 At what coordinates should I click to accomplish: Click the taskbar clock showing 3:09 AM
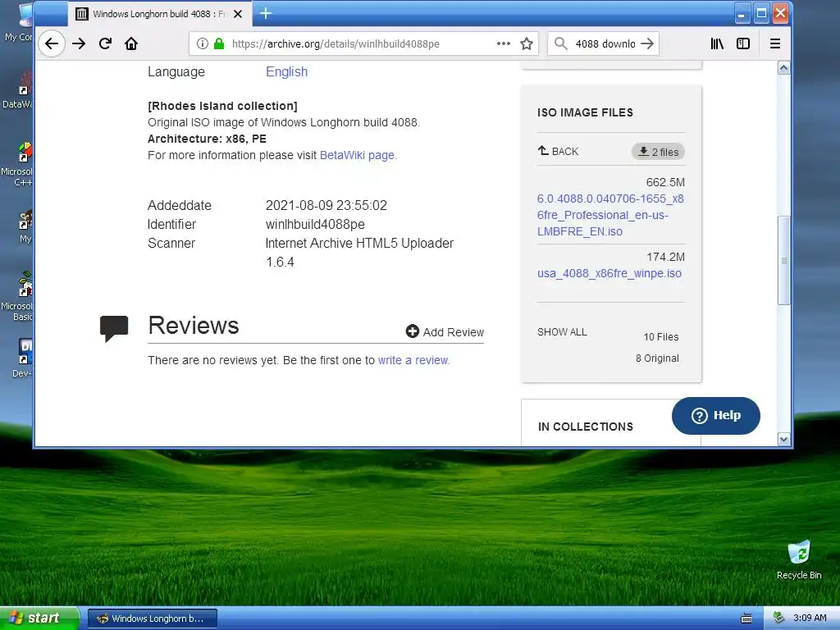pyautogui.click(x=810, y=618)
